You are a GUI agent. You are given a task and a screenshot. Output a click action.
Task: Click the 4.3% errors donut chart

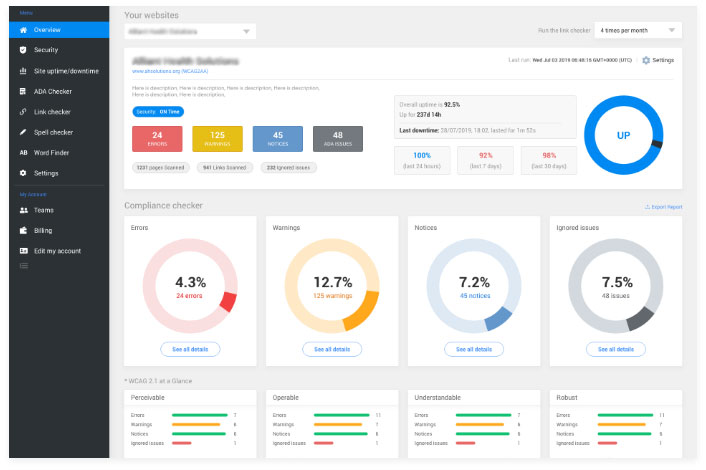pos(190,286)
